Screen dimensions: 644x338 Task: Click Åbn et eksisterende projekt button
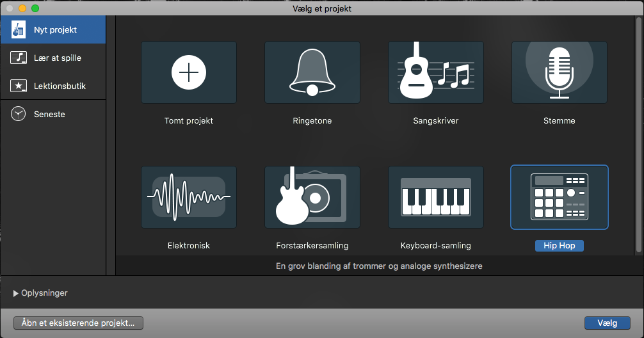78,323
